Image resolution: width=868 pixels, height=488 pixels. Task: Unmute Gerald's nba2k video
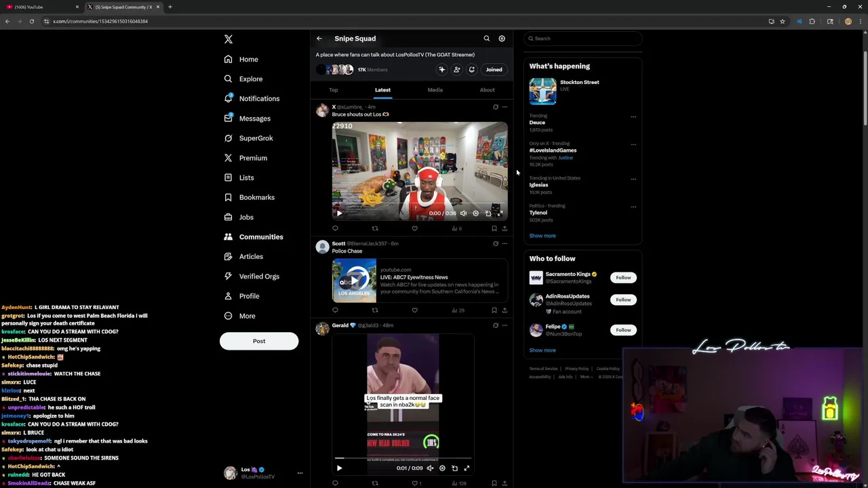pyautogui.click(x=430, y=468)
